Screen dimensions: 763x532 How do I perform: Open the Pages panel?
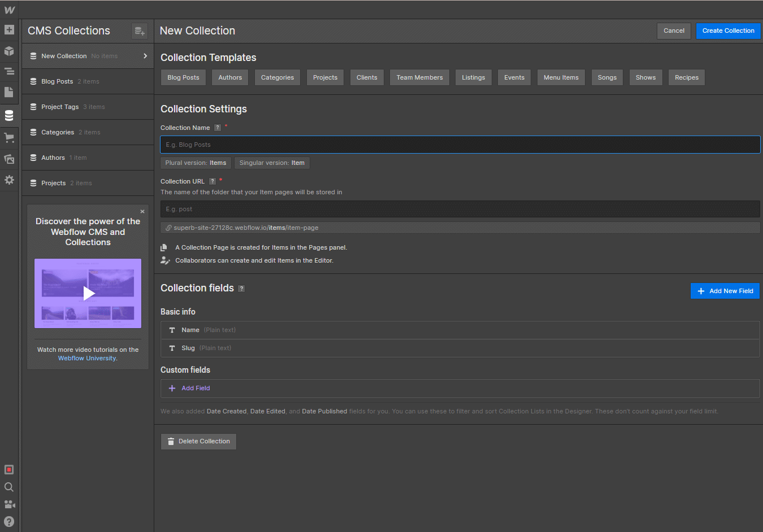click(9, 92)
